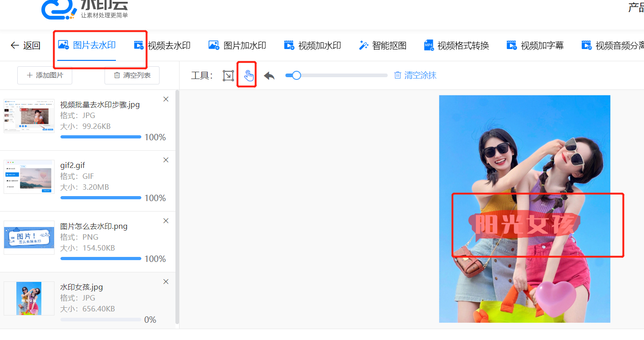Remove 视频批量去水印步骤.jpg from the list
The width and height of the screenshot is (644, 340).
pos(166,99)
